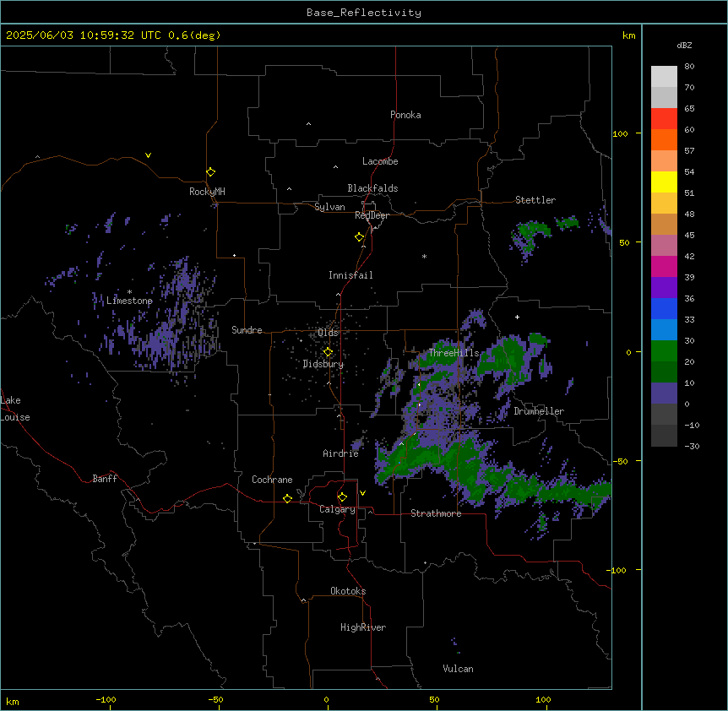This screenshot has width=728, height=711.
Task: Pick the bright green 20-30 dBZ swatch
Action: click(664, 351)
